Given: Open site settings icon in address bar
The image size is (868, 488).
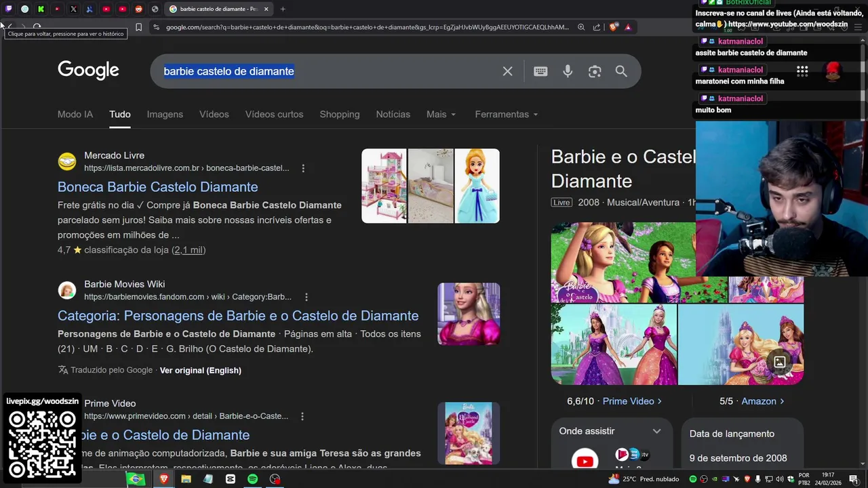Looking at the screenshot, I should [x=157, y=27].
